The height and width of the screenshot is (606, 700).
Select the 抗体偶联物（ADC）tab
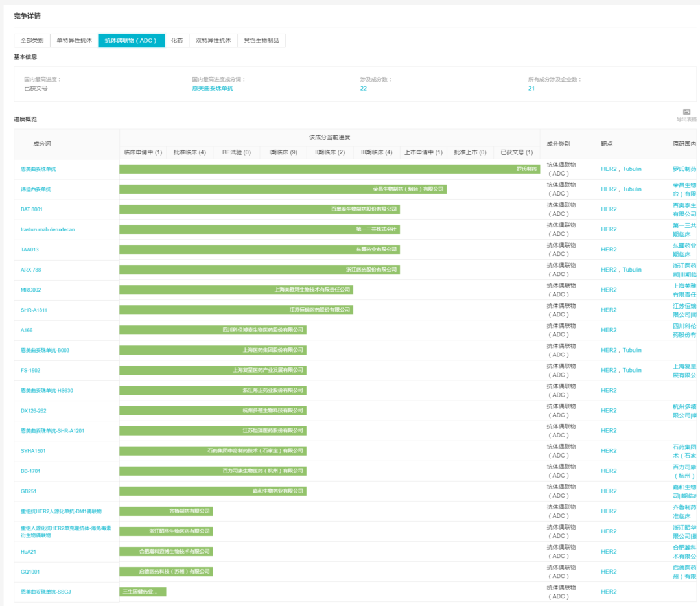(x=131, y=41)
